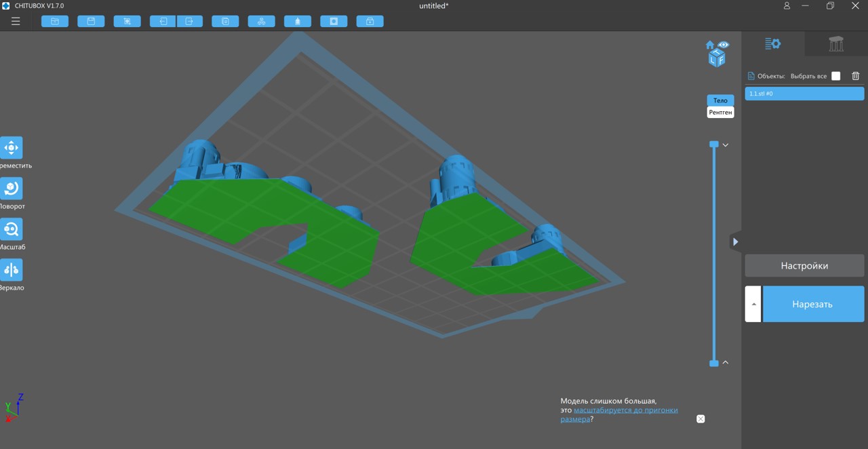Viewport: 868px width, 449px height.
Task: Switch to the supports pillar tab
Action: coord(836,44)
